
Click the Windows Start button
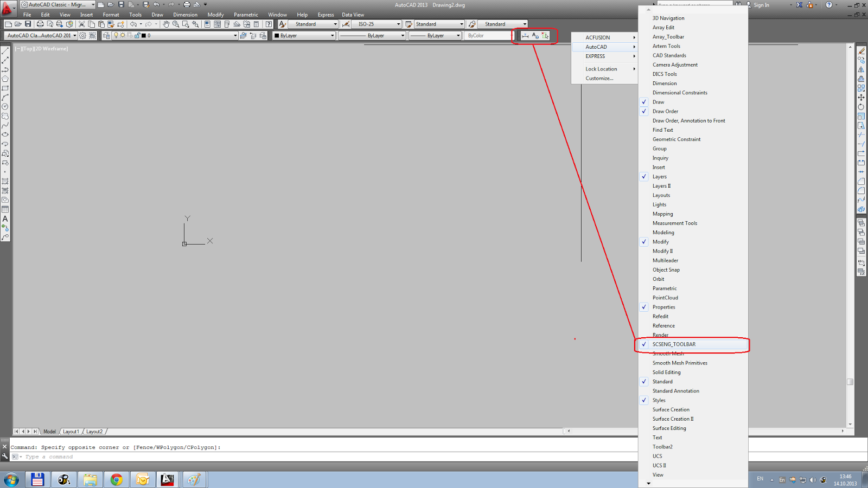[x=11, y=480]
